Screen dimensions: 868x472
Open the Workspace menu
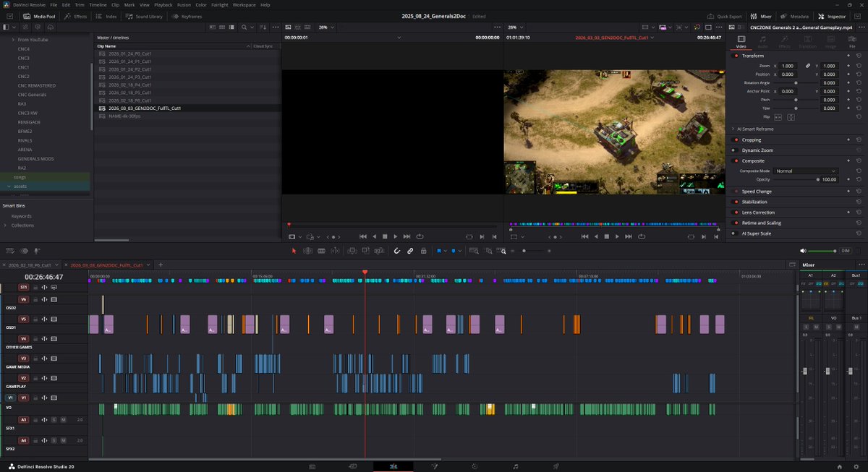244,5
